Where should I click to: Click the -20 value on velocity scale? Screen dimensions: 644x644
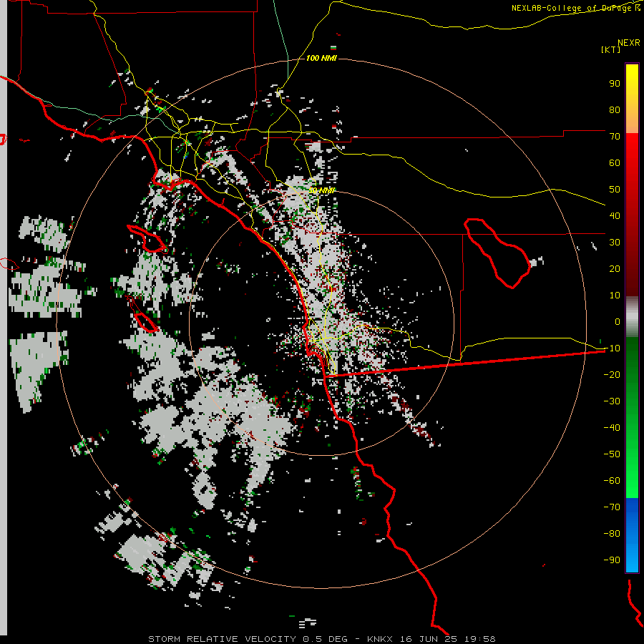click(612, 375)
